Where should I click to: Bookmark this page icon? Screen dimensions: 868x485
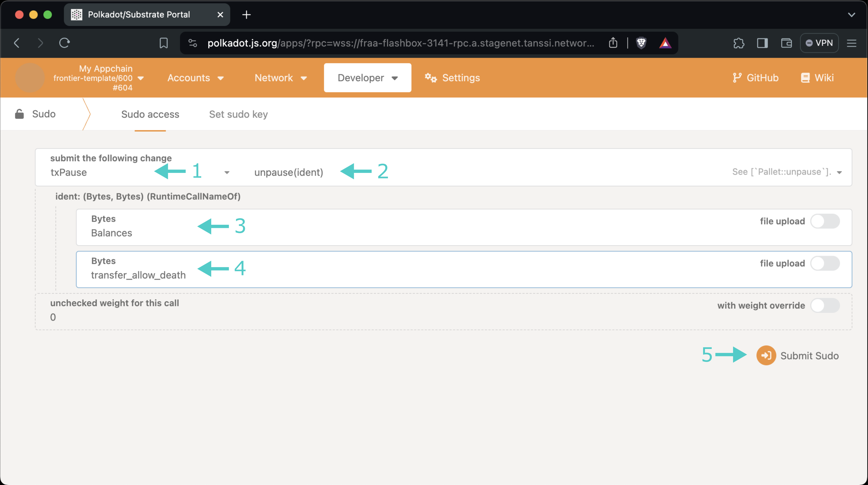164,43
